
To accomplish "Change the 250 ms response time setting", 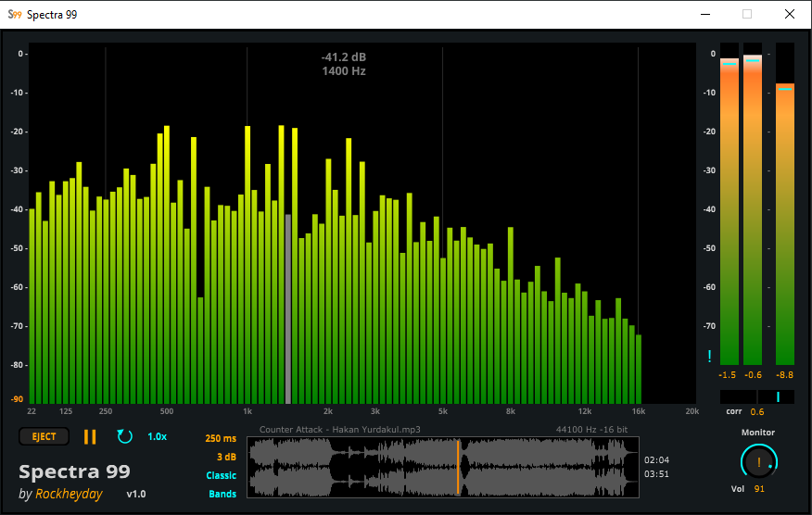I will 221,438.
